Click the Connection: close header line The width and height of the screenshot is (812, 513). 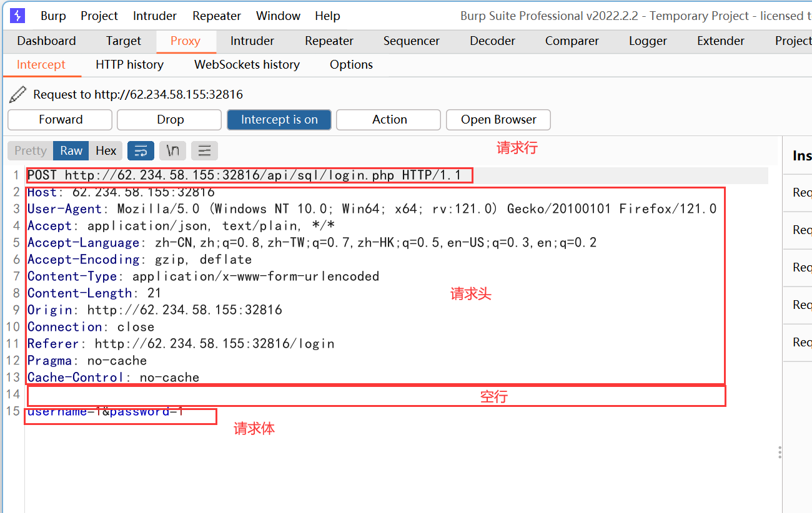click(x=91, y=327)
